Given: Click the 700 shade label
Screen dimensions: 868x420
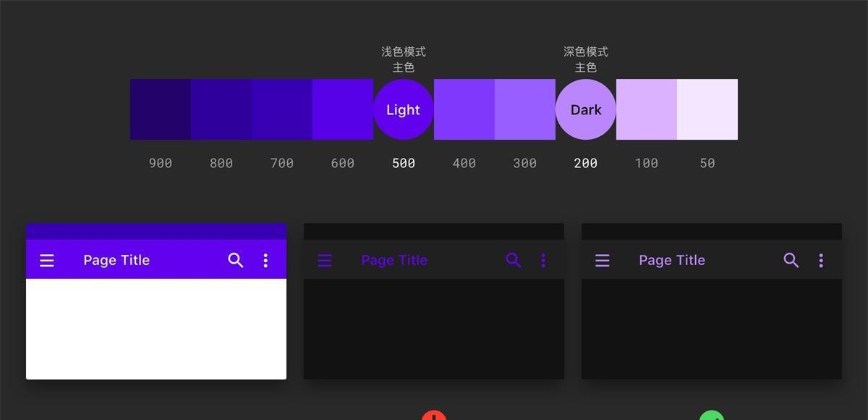Looking at the screenshot, I should point(282,164).
